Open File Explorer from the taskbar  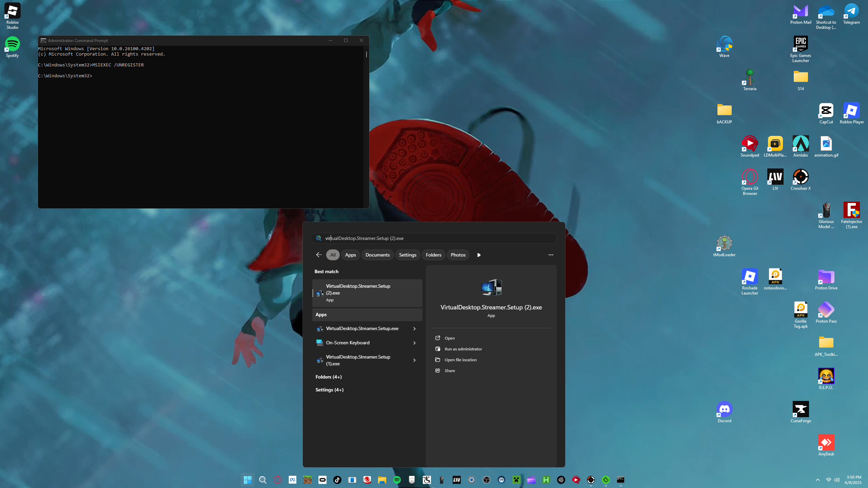click(x=382, y=480)
